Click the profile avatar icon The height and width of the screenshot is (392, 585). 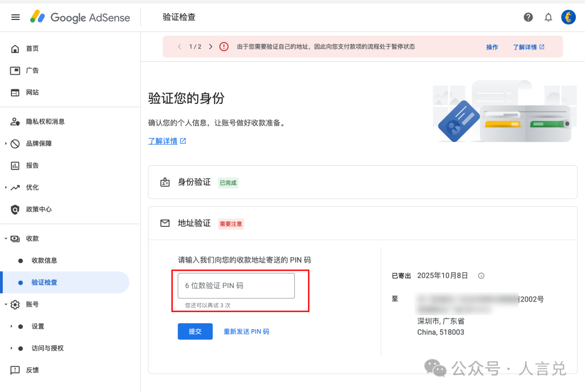(568, 17)
